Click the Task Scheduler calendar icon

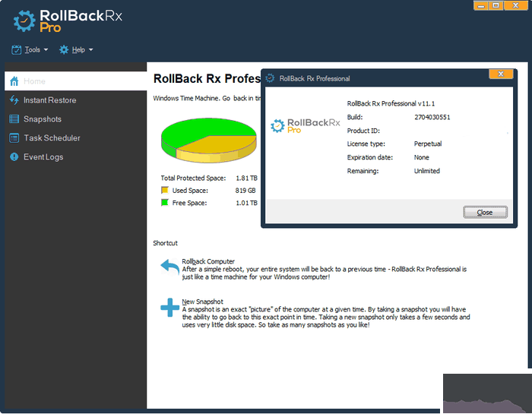[x=14, y=138]
